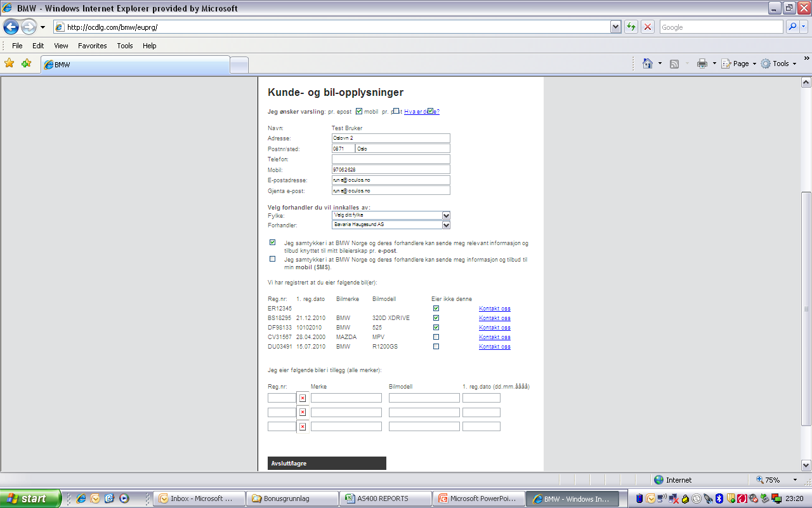Launch Outlook from Quick Launch
Screen dimensions: 812x508
(95, 498)
